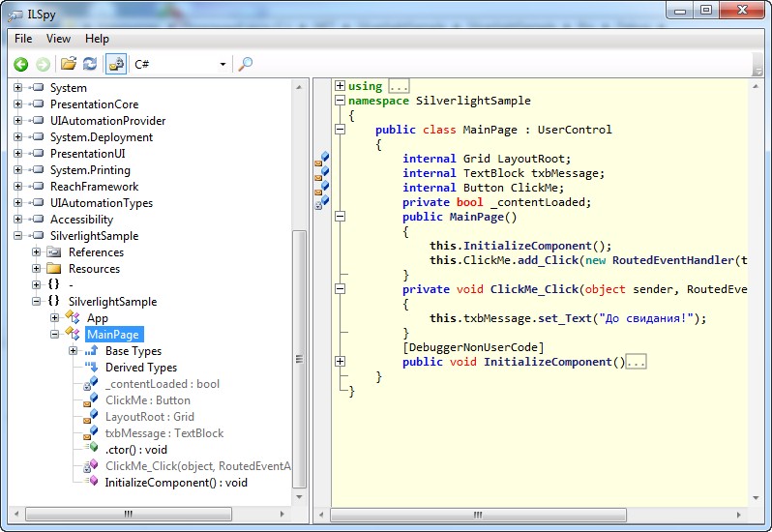Click the LayoutRoot field margin icon in code

[322, 159]
